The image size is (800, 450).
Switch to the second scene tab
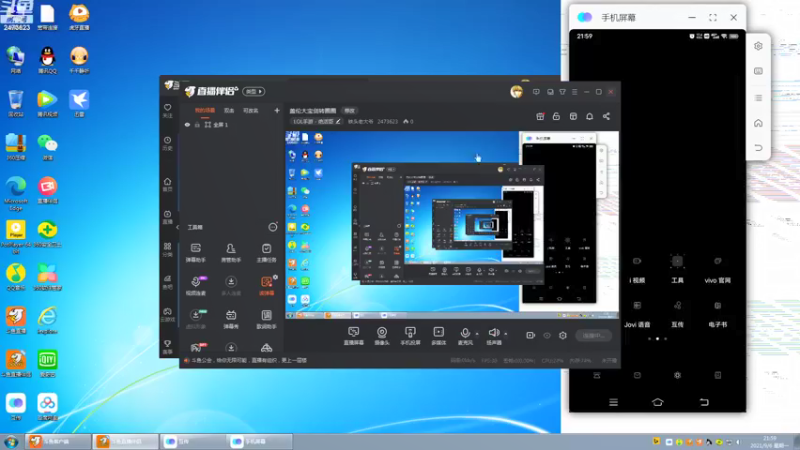(229, 111)
